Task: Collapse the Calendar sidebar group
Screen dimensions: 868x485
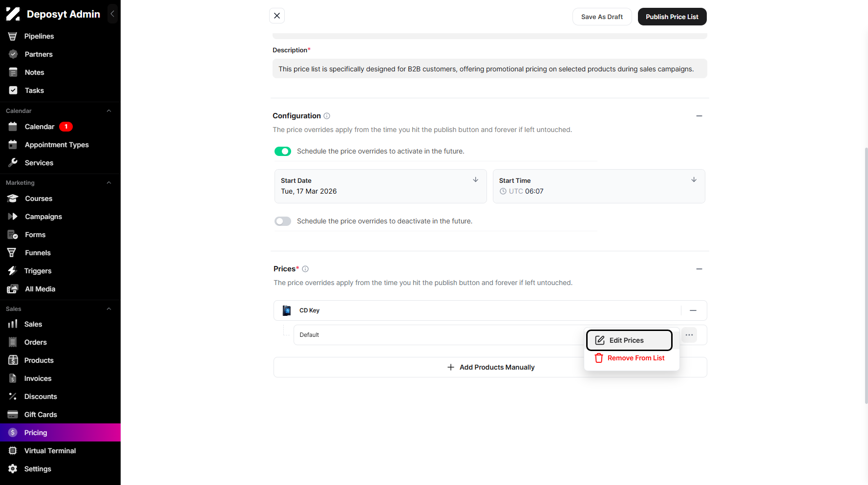Action: tap(109, 111)
